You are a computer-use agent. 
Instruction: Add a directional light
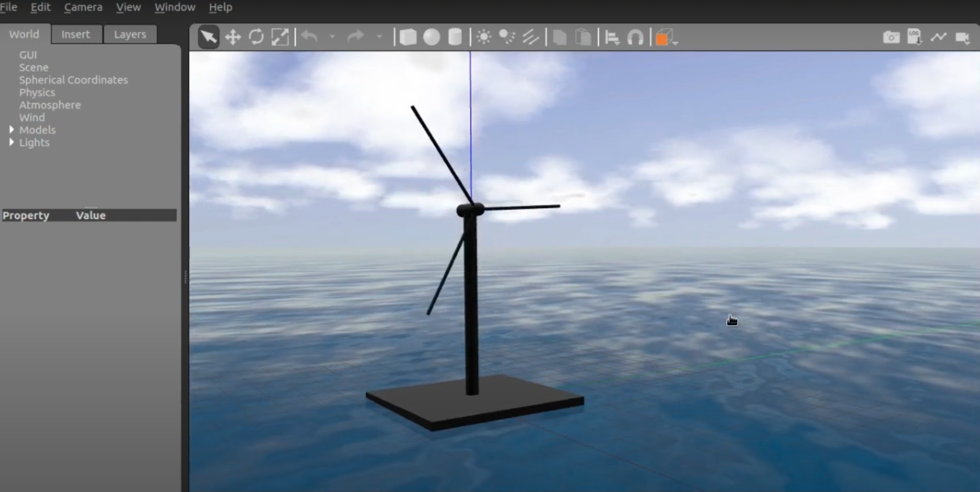click(531, 37)
